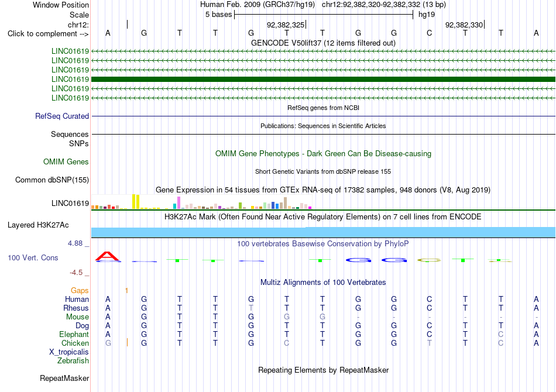Click the C in the Dog alignment row

[430, 325]
